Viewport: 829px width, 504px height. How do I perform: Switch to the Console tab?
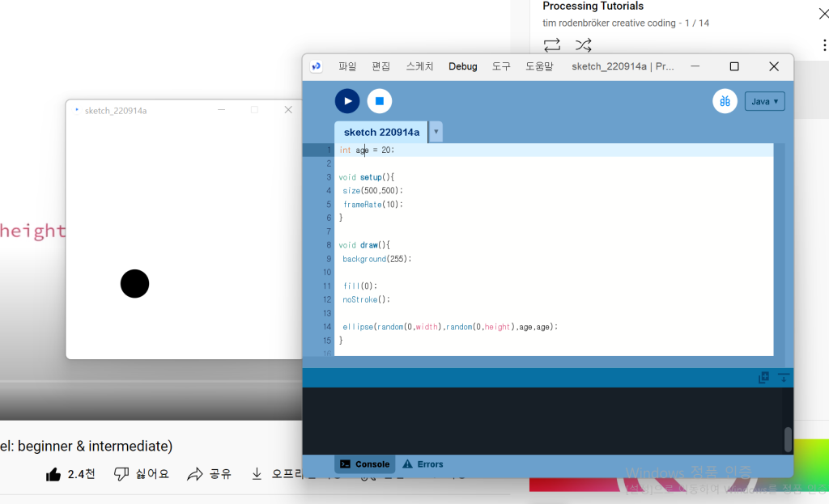[x=365, y=464]
